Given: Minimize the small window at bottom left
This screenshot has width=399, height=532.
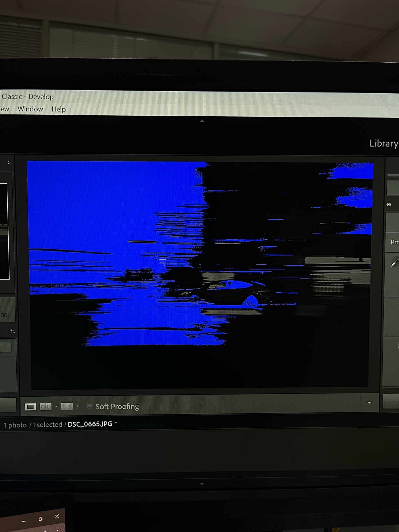Looking at the screenshot, I should pos(24,521).
